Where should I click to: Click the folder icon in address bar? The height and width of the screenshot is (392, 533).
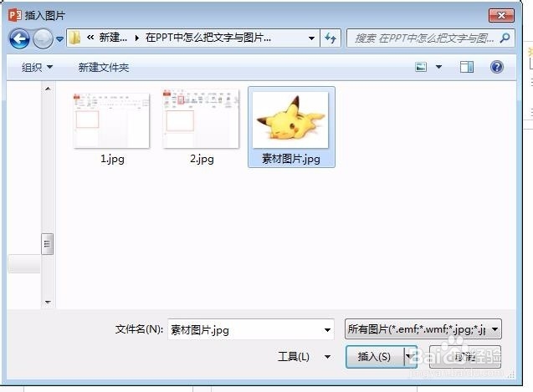[74, 38]
